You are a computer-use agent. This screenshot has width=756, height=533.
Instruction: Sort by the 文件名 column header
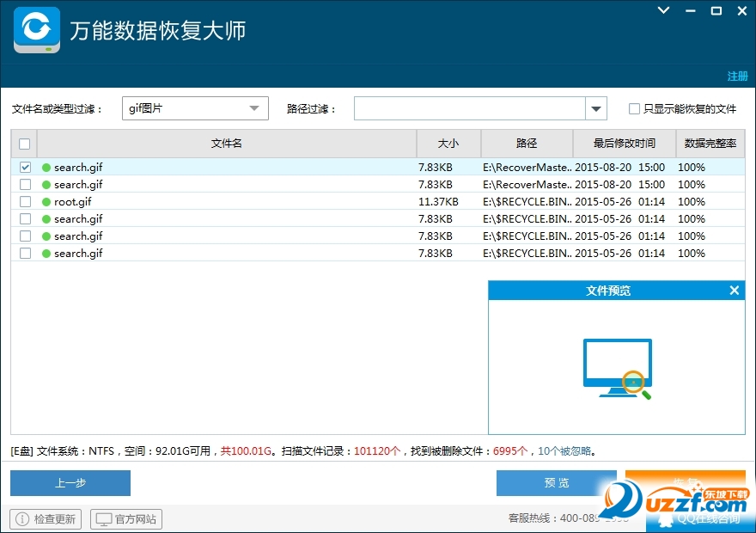pos(226,144)
